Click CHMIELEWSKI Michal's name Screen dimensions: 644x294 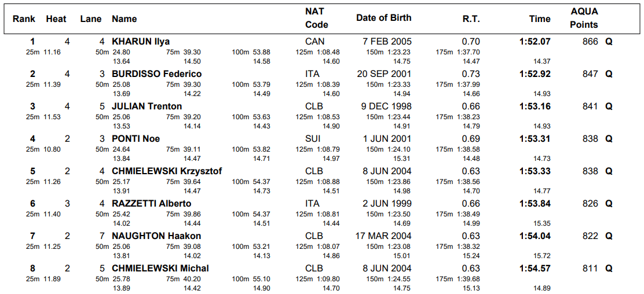[160, 269]
